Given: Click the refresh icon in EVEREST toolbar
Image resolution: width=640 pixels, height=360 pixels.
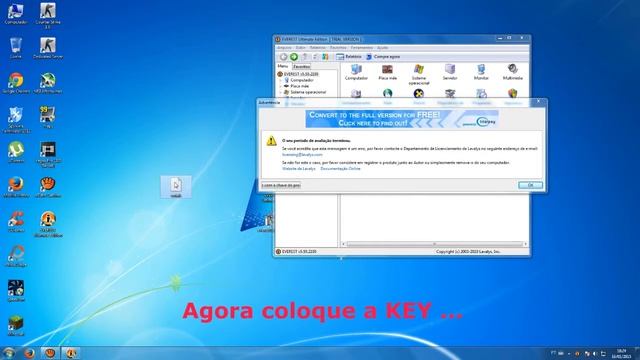Looking at the screenshot, I should tap(315, 57).
